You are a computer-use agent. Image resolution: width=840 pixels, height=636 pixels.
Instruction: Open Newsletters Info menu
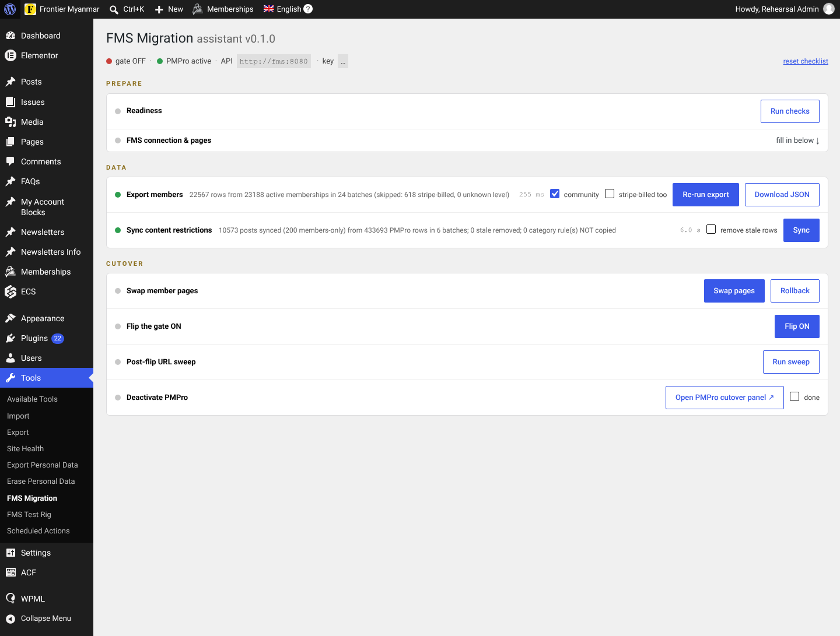(x=47, y=252)
